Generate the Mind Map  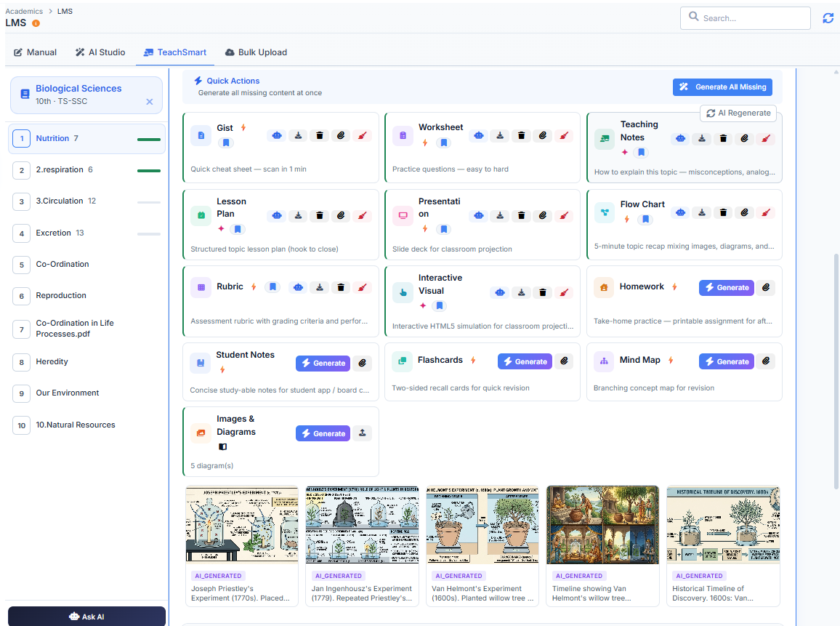pos(727,362)
